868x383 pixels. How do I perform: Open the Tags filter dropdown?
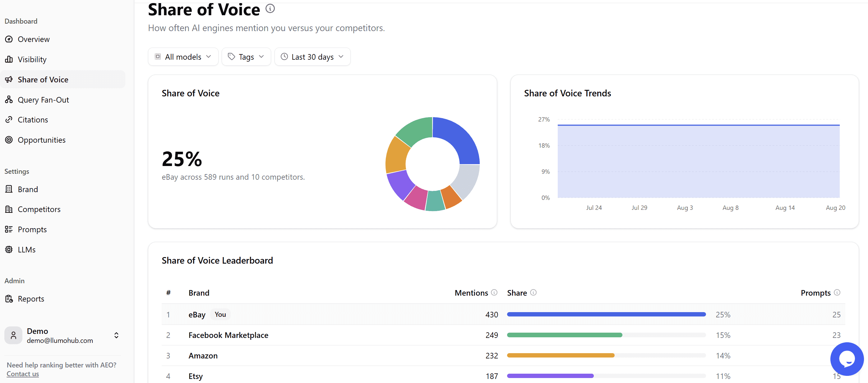click(246, 57)
